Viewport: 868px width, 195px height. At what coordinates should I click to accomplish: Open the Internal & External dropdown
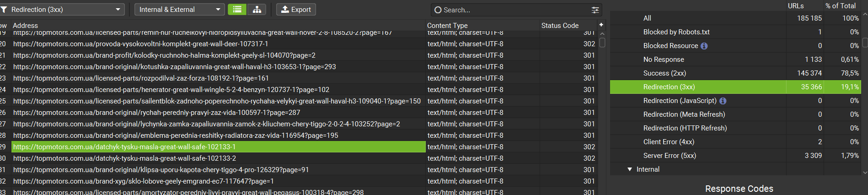pos(179,10)
